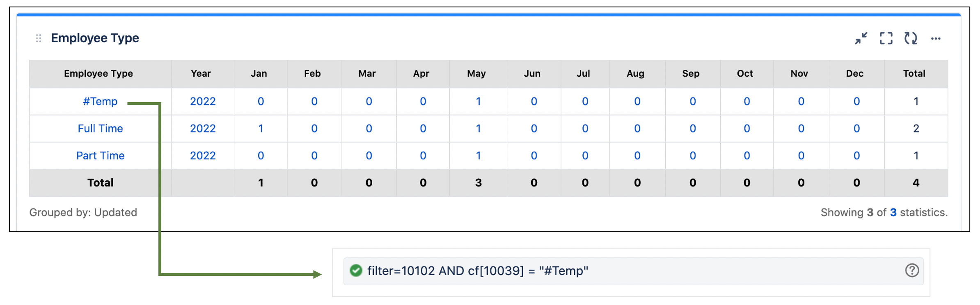Open the #Temp employee type link

click(x=100, y=101)
